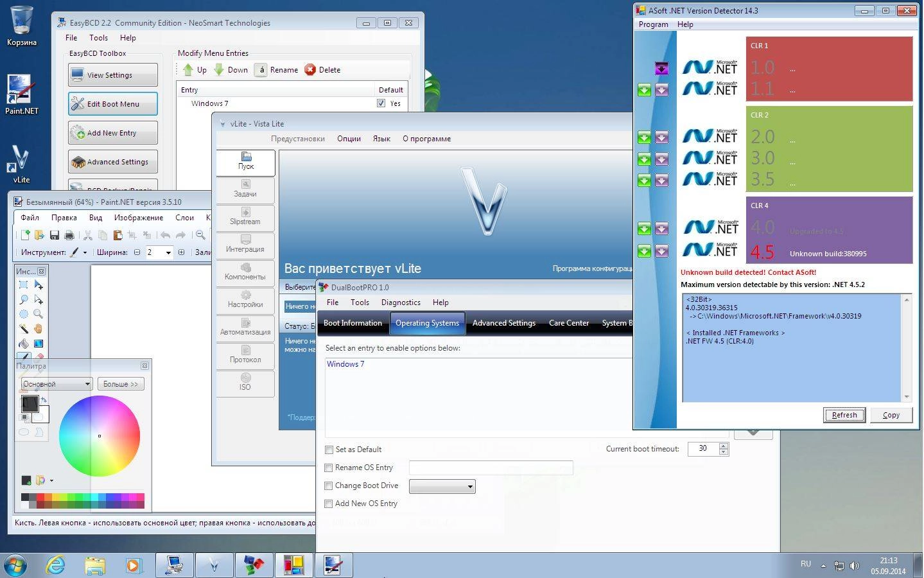Select the Rectangle Select tool in Paint.NET
This screenshot has width=924, height=578.
click(x=24, y=285)
